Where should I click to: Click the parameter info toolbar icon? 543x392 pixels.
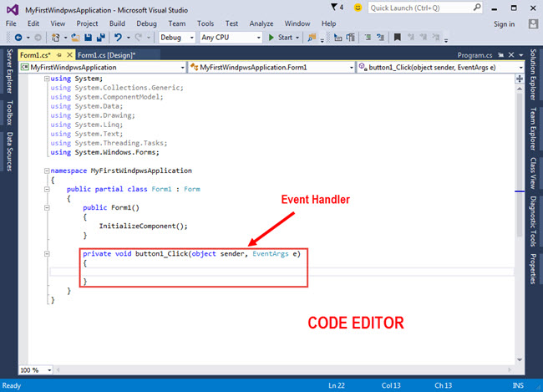[x=351, y=38]
